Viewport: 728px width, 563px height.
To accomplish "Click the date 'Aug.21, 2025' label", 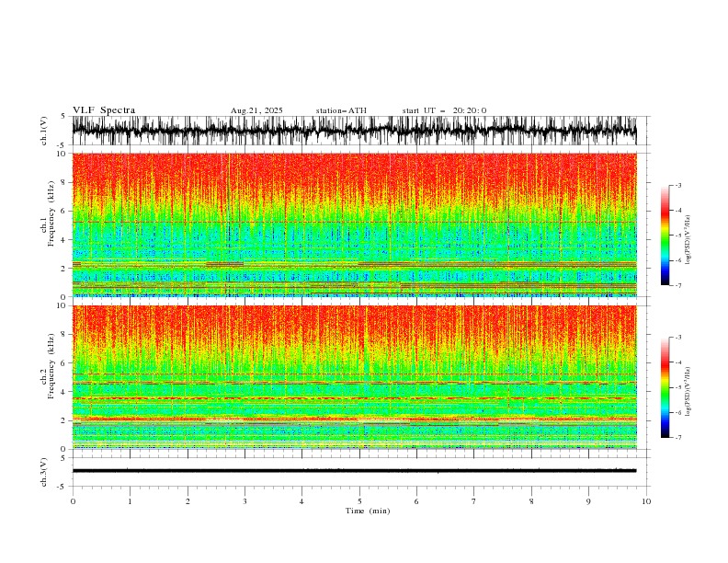I will click(256, 110).
